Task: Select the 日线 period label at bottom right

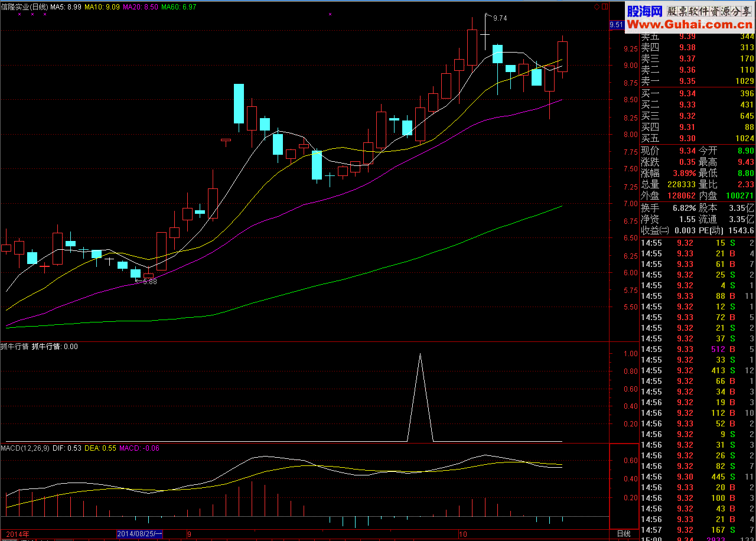Action: click(623, 533)
